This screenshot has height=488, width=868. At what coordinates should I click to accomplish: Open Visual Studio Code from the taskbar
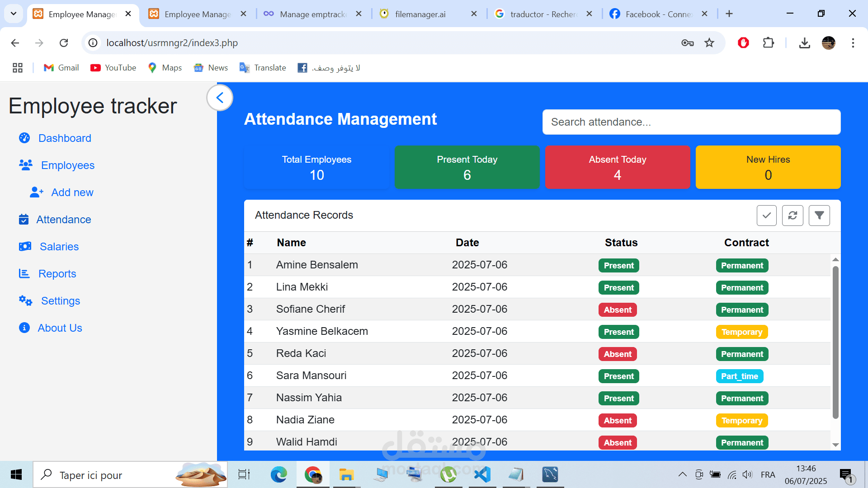point(482,474)
